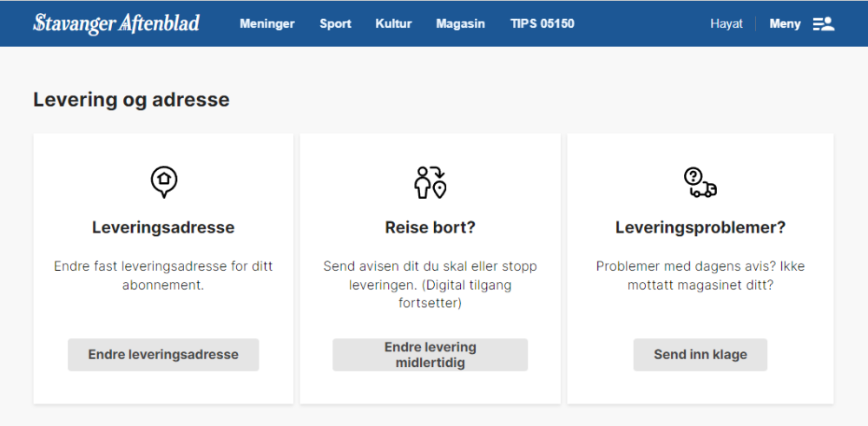Viewport: 868px width, 426px height.
Task: Go to the Sport section
Action: click(335, 24)
